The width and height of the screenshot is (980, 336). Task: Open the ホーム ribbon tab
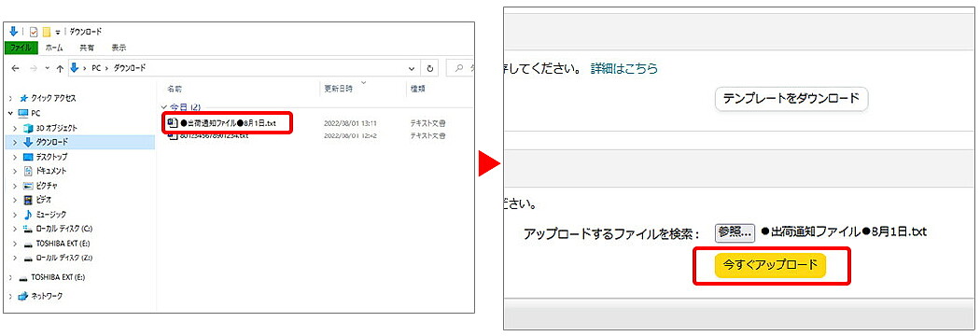pos(54,48)
